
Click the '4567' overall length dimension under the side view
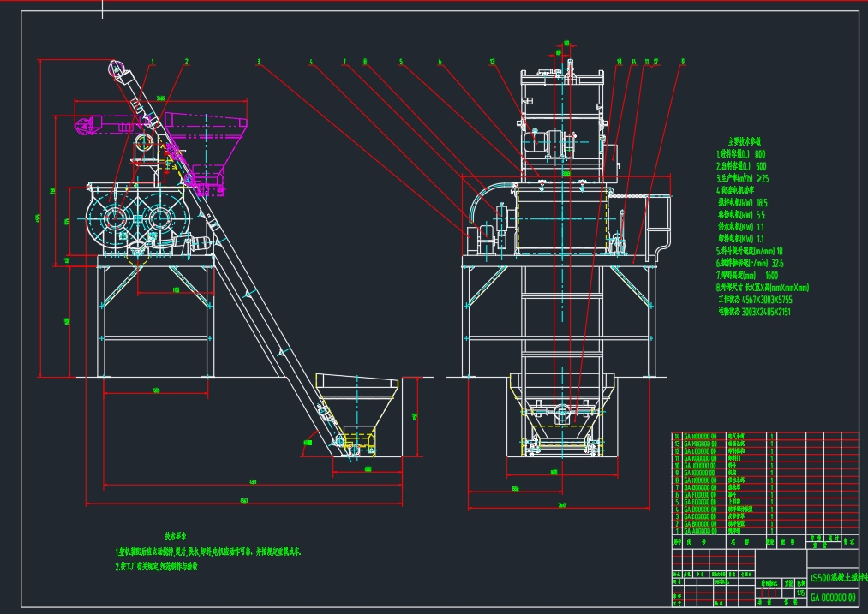(244, 501)
